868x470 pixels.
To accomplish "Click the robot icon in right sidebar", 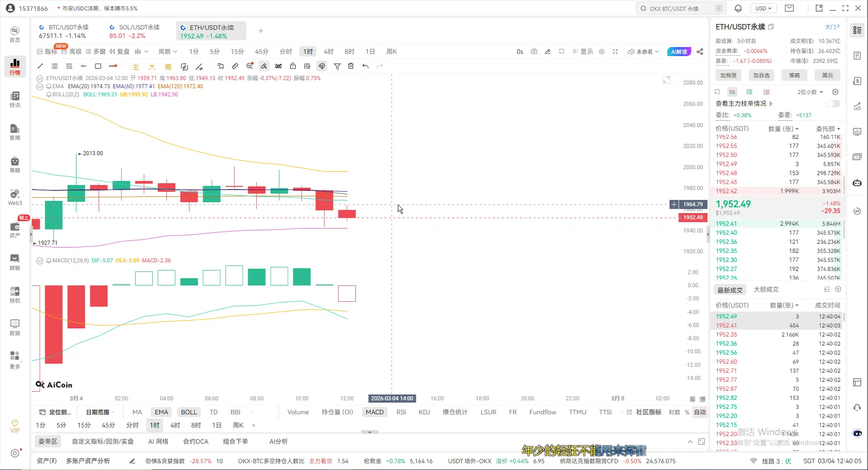I will click(857, 183).
